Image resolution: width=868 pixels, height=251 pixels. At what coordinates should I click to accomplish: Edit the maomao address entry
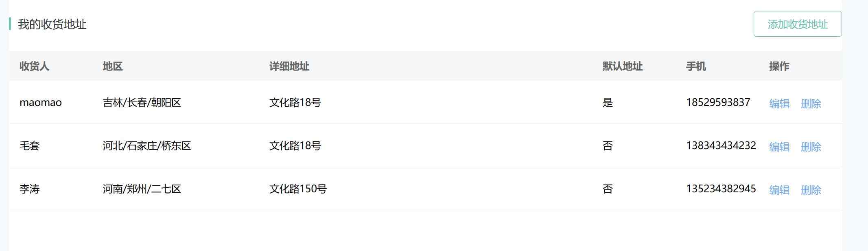pos(779,103)
